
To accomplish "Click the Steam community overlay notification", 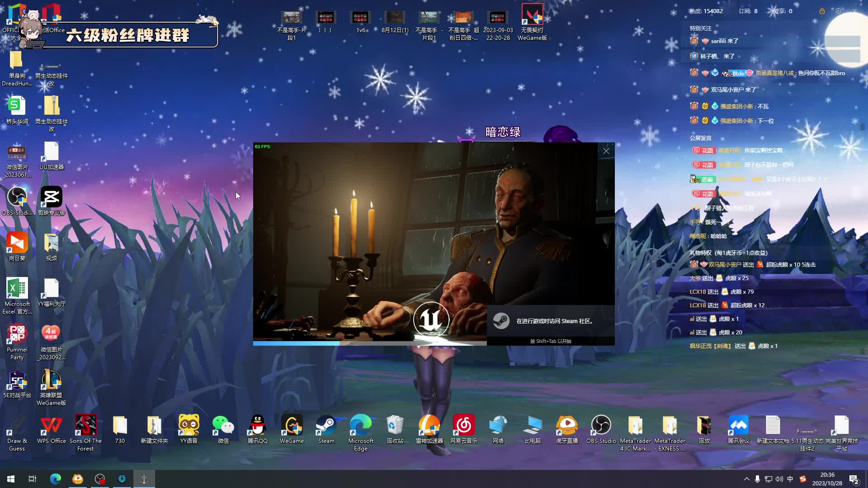I will pos(551,321).
